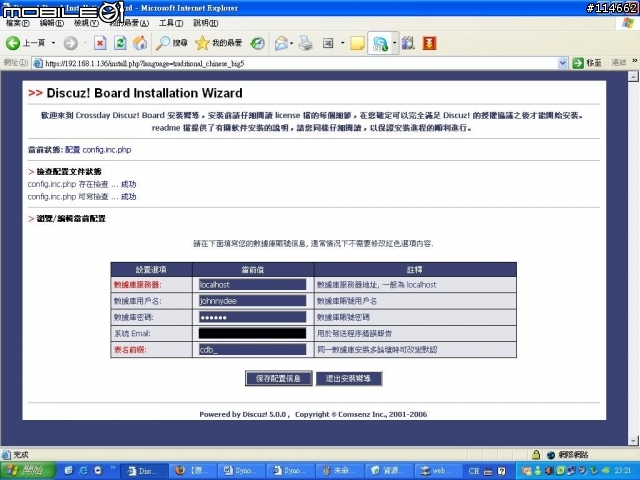
Task: Click the Research books toolbar icon
Action: pos(408,43)
